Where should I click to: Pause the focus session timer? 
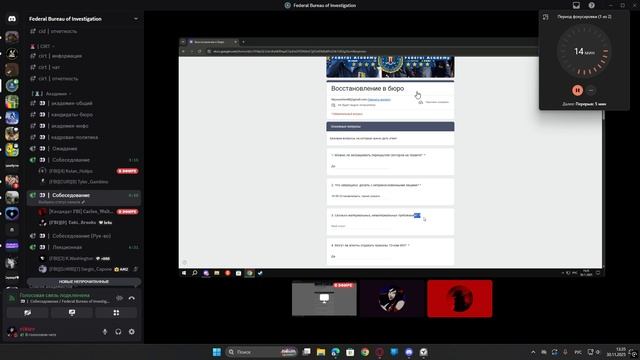tap(577, 90)
